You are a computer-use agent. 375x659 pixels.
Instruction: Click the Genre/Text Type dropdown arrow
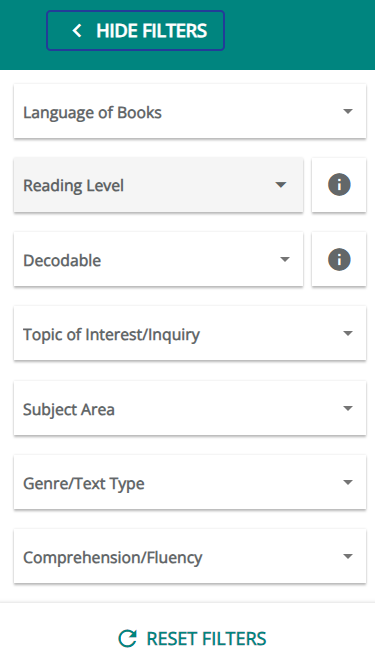tap(348, 482)
